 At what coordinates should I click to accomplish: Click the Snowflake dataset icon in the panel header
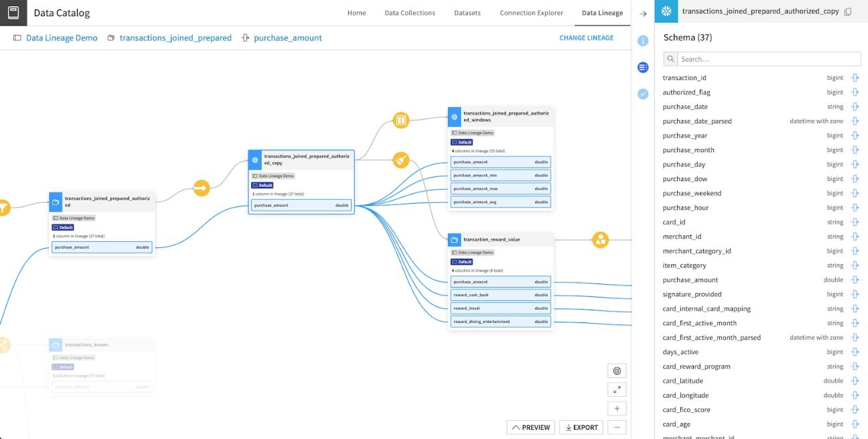665,12
